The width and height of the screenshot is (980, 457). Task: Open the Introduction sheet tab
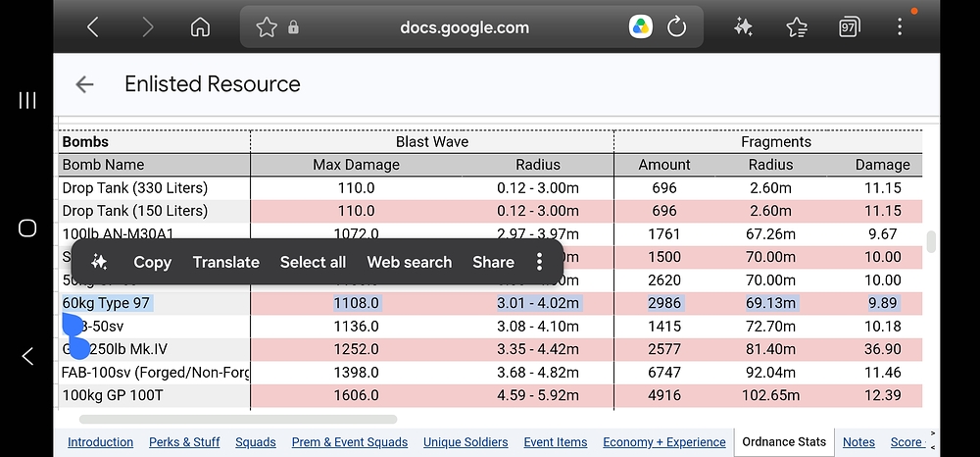click(x=100, y=442)
